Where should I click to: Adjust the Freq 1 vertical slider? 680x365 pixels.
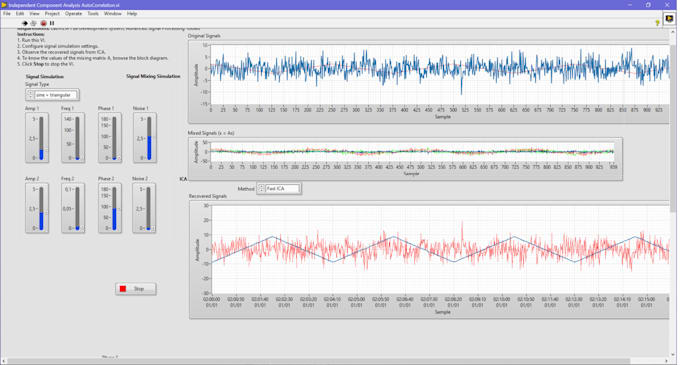point(78,138)
